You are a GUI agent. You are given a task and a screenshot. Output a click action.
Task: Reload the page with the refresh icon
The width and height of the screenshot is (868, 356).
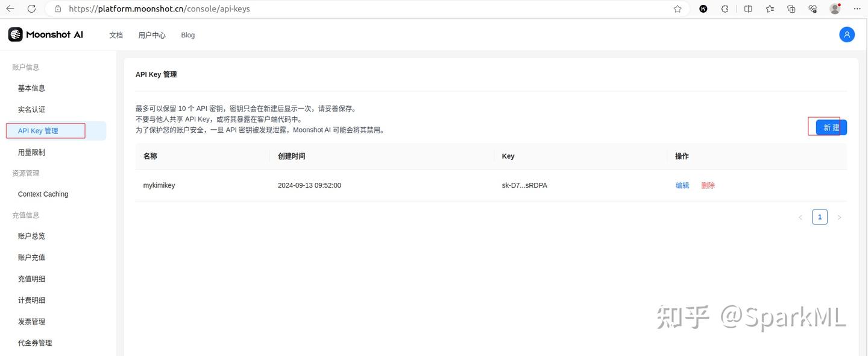(x=31, y=9)
